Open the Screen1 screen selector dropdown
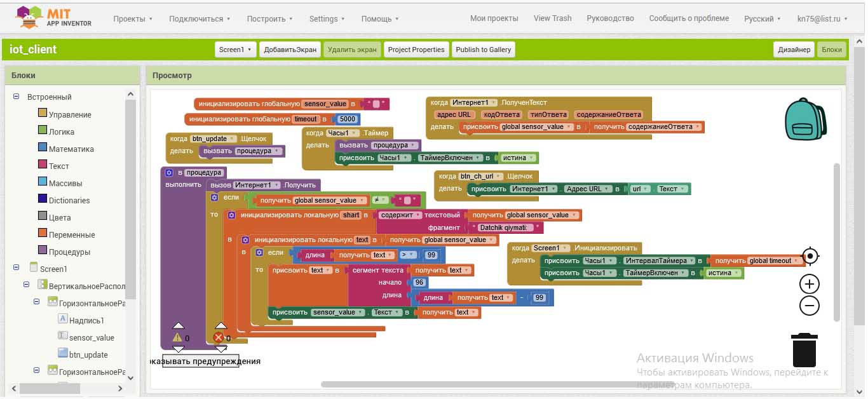The width and height of the screenshot is (868, 399). (235, 50)
